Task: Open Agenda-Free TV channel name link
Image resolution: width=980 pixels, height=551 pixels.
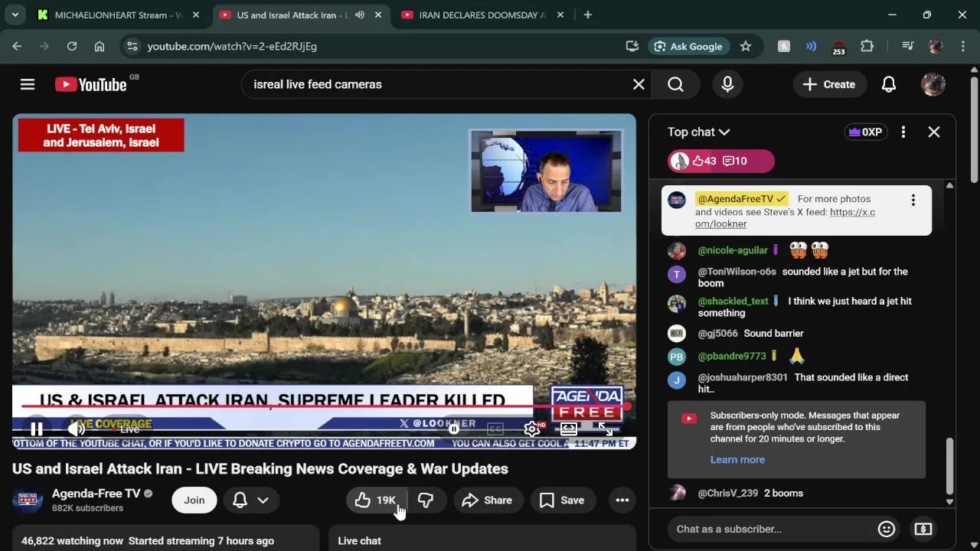Action: (96, 494)
